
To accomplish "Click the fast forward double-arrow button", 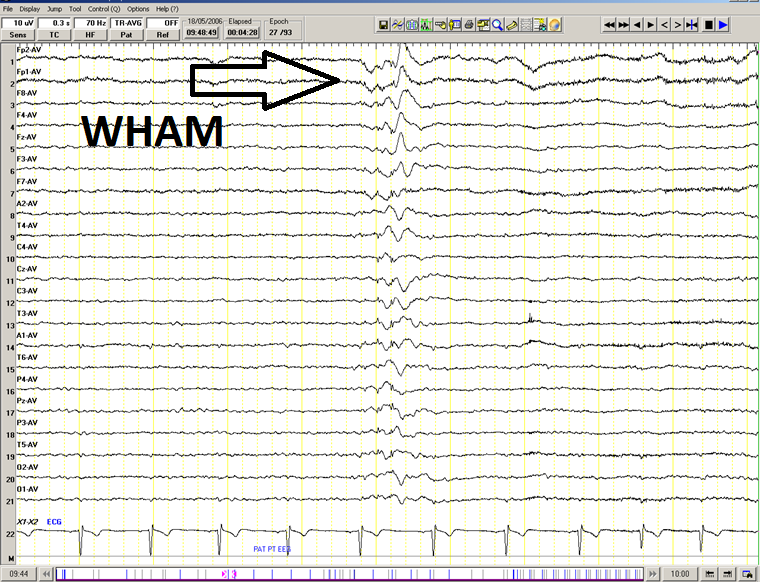I will [623, 25].
